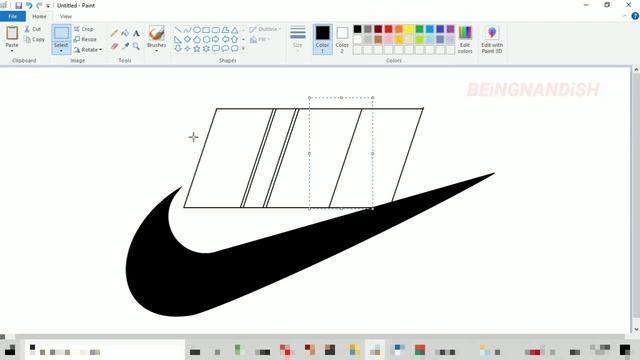Choose the Text tool

tap(136, 33)
